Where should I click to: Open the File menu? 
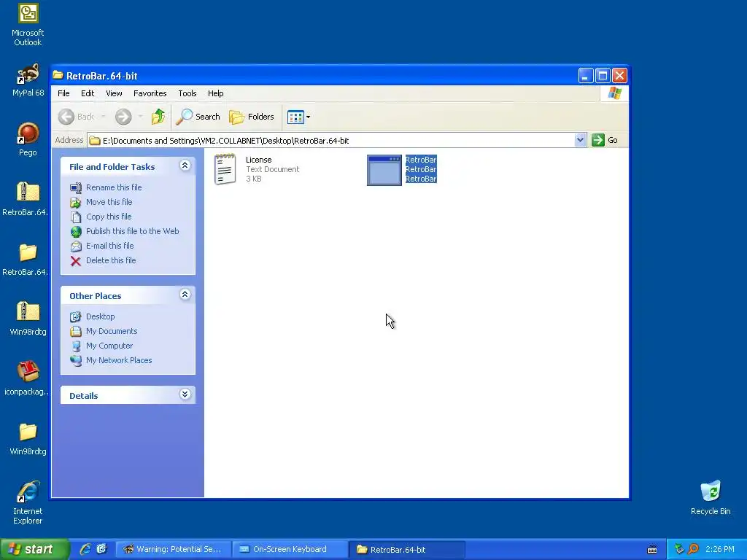(x=63, y=93)
